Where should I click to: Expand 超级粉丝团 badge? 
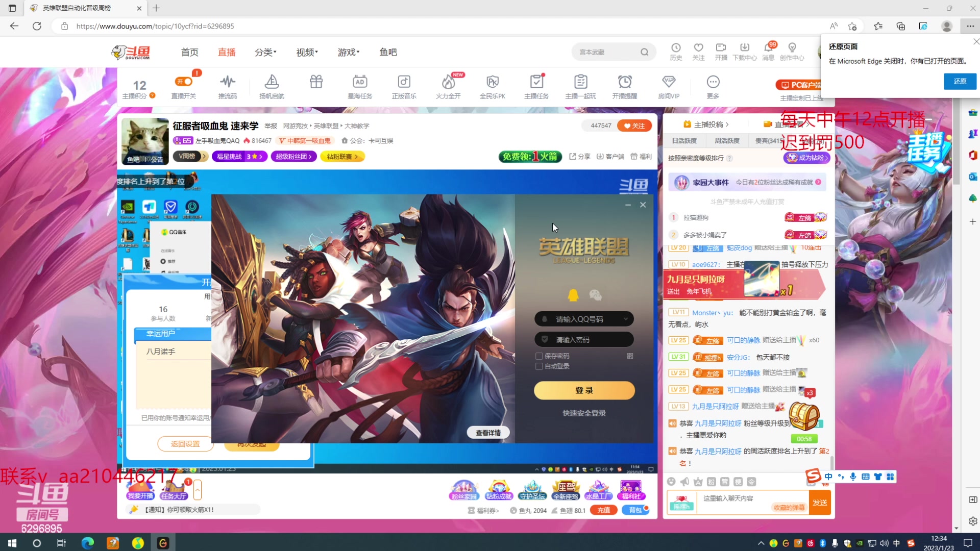[x=293, y=156]
